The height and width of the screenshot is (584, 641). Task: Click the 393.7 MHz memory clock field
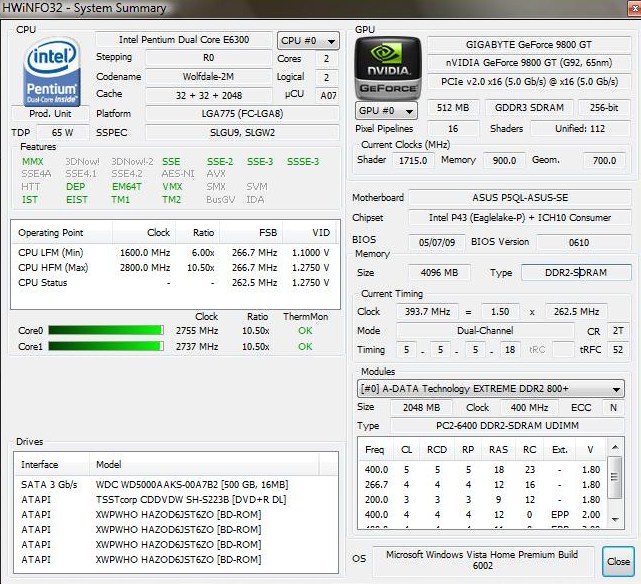tap(427, 311)
